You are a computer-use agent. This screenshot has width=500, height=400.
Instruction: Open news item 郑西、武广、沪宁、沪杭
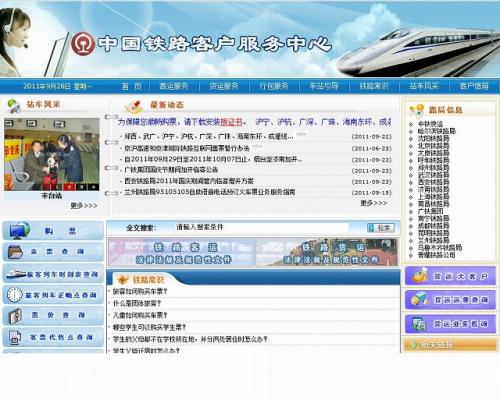209,137
